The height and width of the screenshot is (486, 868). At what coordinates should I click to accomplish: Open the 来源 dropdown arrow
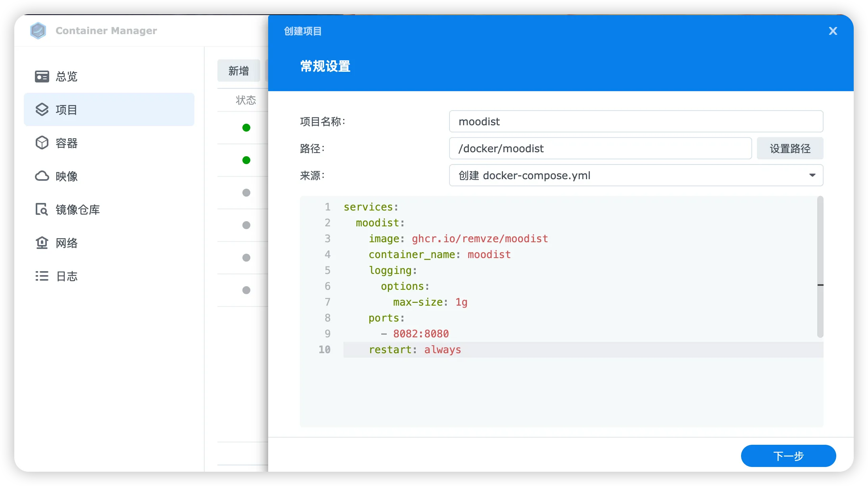coord(812,175)
